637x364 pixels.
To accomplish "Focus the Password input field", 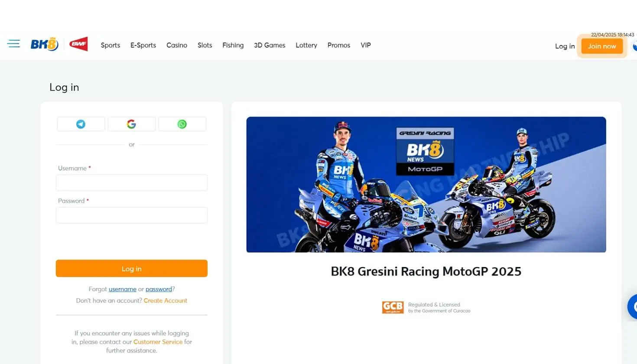I will click(x=132, y=215).
